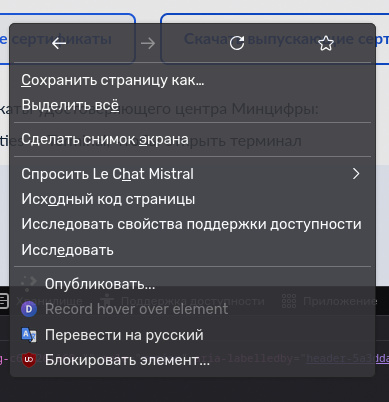This screenshot has width=389, height=402.
Task: Click the spinner icon beside 'Опубликовать…'
Action: [29, 283]
